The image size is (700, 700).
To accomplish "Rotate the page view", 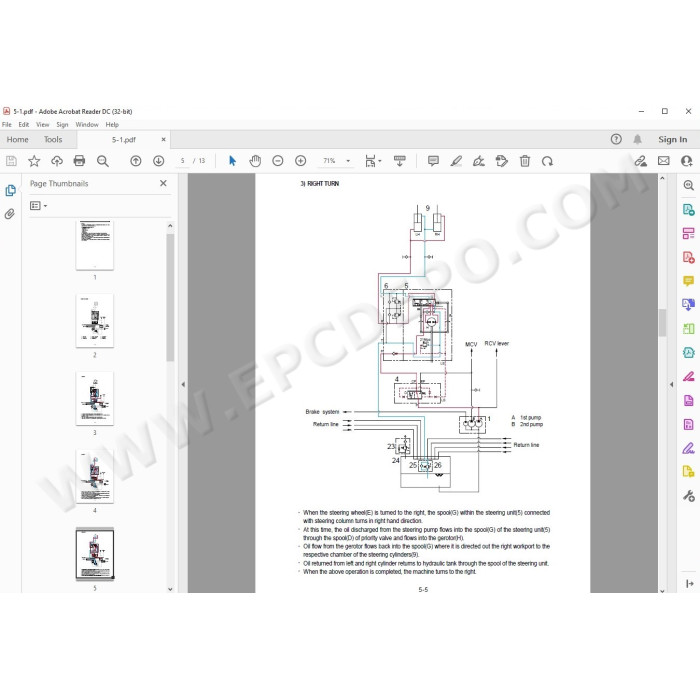I will [x=547, y=161].
